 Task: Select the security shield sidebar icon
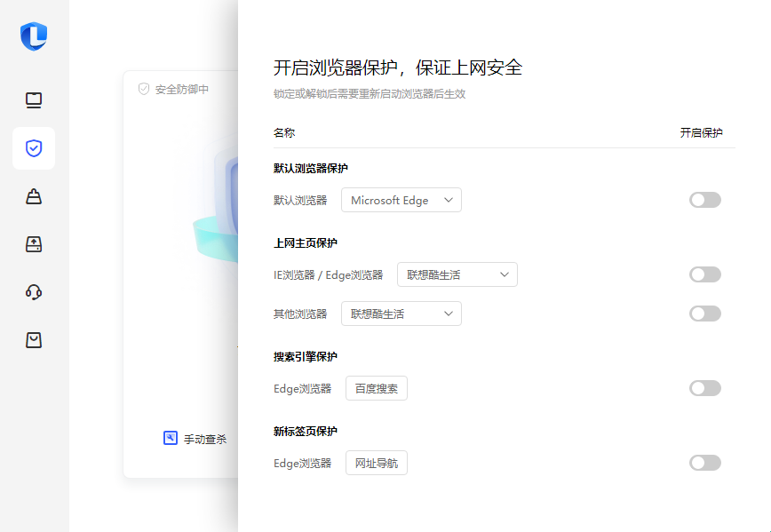click(34, 148)
